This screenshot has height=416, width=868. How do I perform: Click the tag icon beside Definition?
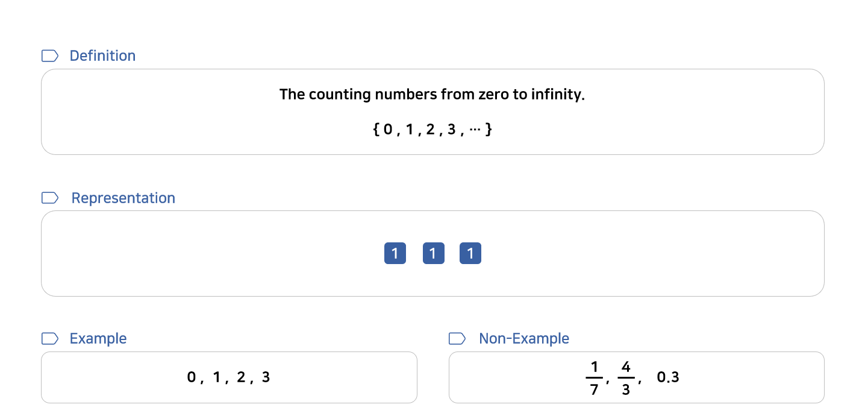pyautogui.click(x=50, y=56)
